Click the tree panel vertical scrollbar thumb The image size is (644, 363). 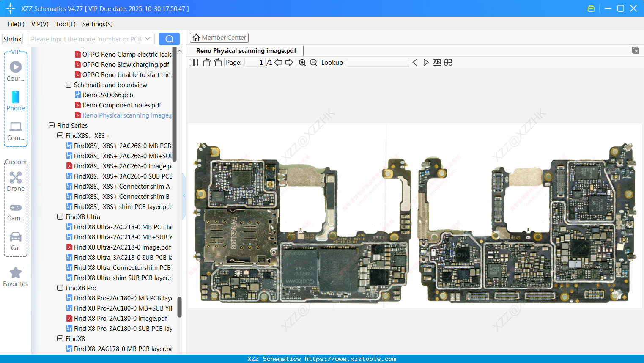pyautogui.click(x=179, y=307)
